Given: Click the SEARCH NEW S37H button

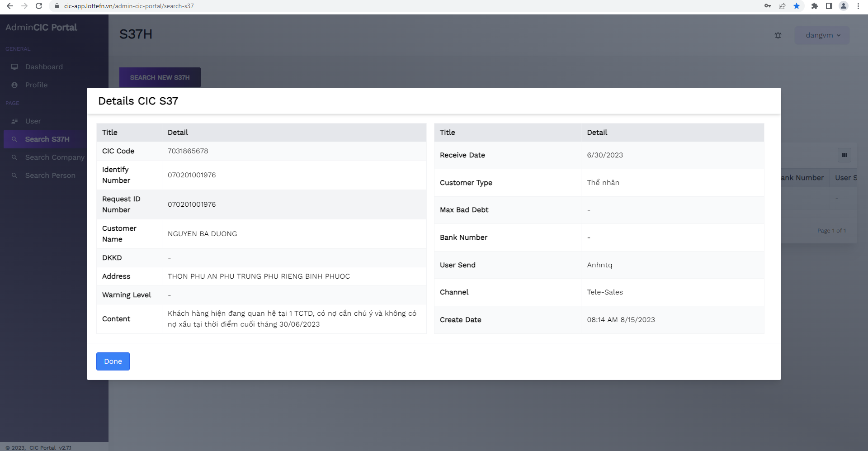Looking at the screenshot, I should tap(160, 77).
